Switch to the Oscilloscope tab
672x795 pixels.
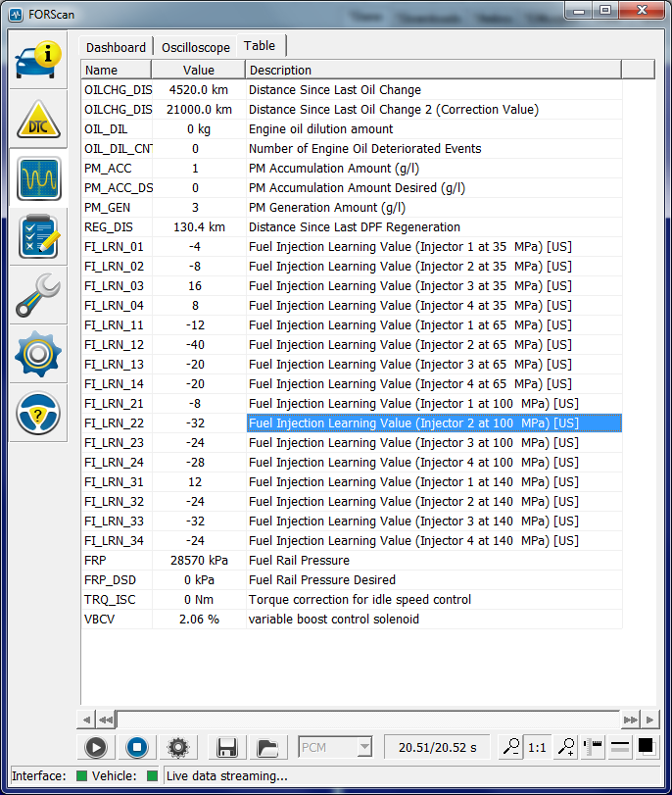[196, 47]
